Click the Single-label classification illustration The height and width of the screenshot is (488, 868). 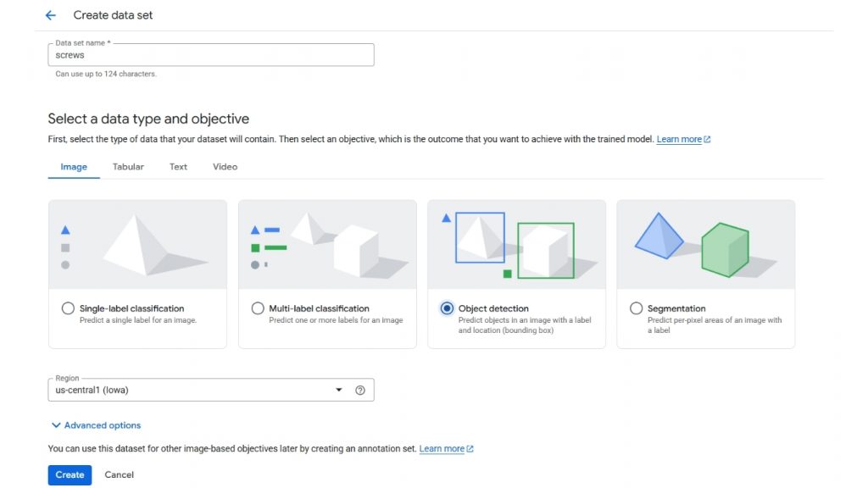[137, 245]
